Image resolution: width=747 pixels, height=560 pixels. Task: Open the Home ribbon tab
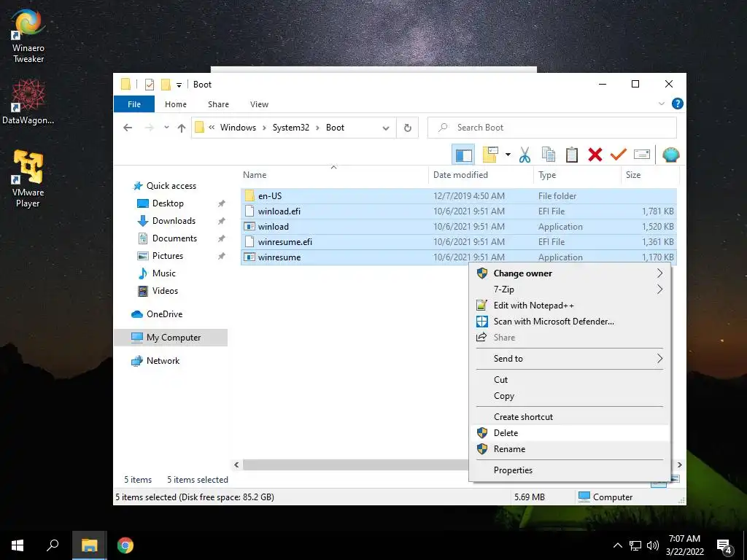pos(176,104)
